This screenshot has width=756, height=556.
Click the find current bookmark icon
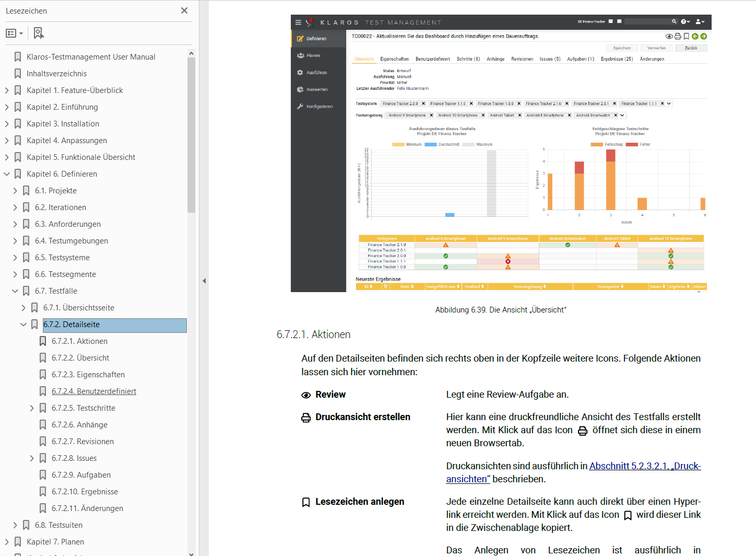point(39,33)
